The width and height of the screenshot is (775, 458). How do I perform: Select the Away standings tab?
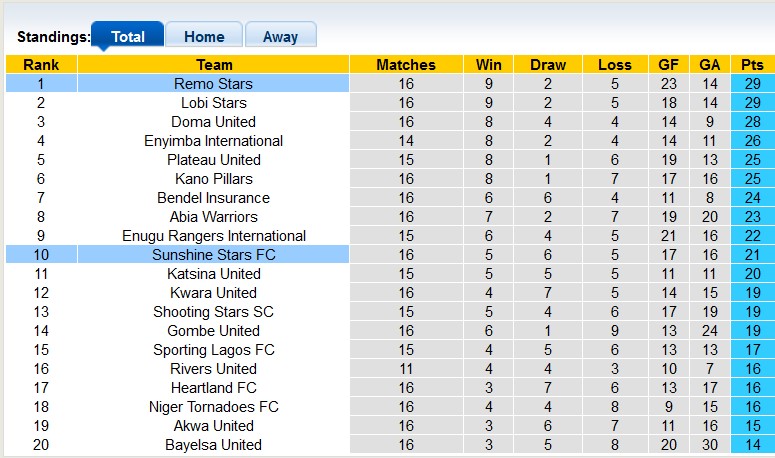coord(280,37)
